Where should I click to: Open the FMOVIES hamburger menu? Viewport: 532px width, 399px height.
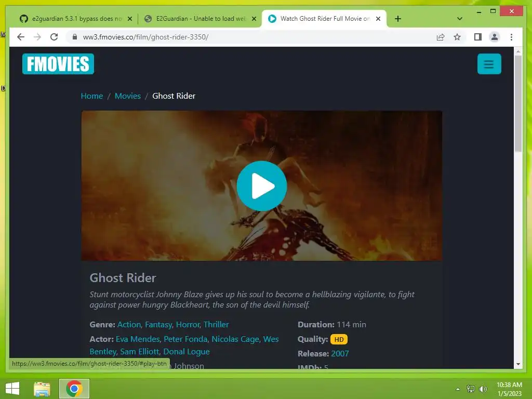489,64
